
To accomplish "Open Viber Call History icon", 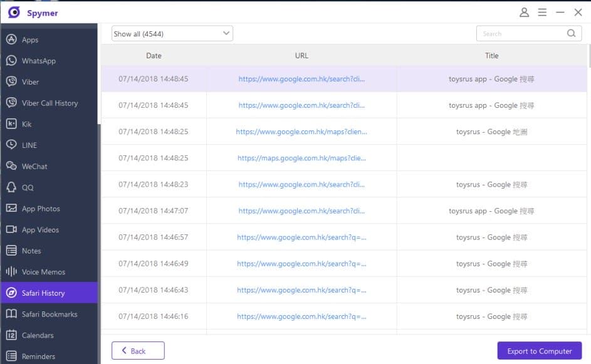I will click(x=11, y=103).
